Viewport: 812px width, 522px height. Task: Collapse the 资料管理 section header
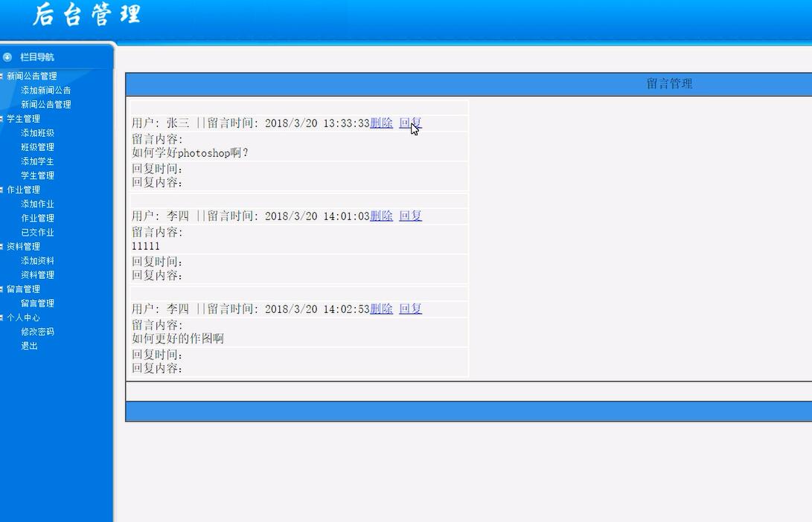click(23, 246)
